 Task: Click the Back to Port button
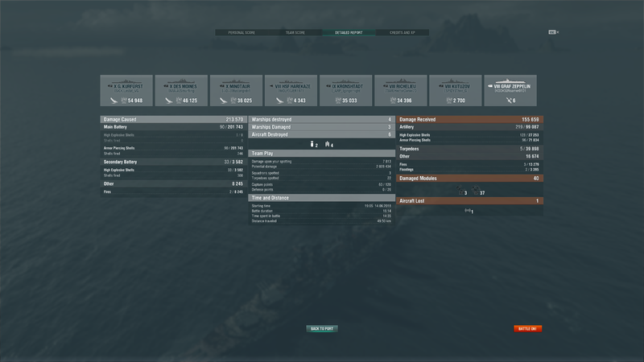322,329
